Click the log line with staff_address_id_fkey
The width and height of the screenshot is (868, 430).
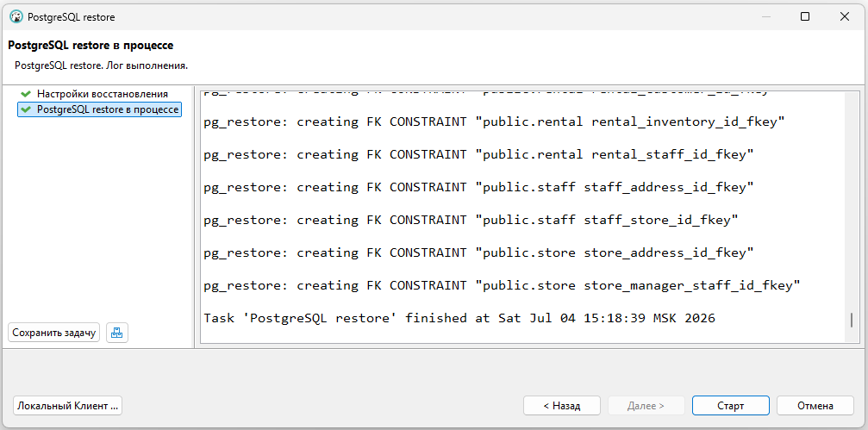coord(479,187)
